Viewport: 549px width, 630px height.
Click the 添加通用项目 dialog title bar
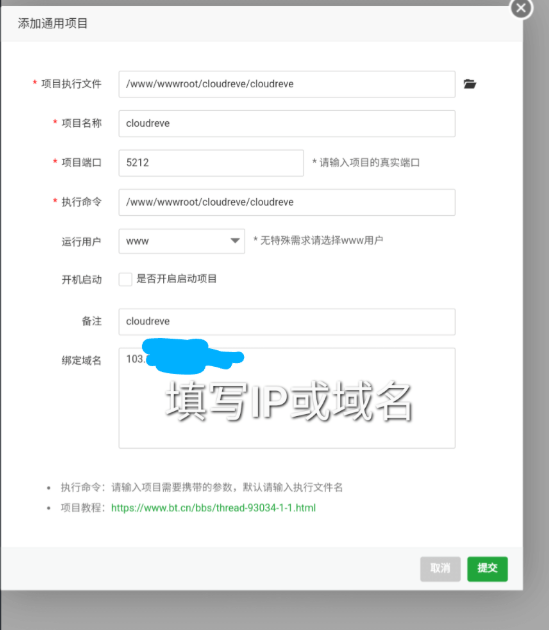click(262, 24)
